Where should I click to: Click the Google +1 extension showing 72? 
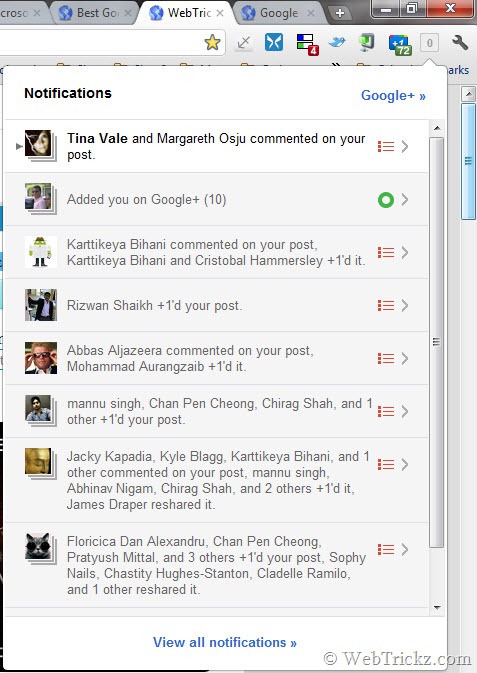[400, 45]
